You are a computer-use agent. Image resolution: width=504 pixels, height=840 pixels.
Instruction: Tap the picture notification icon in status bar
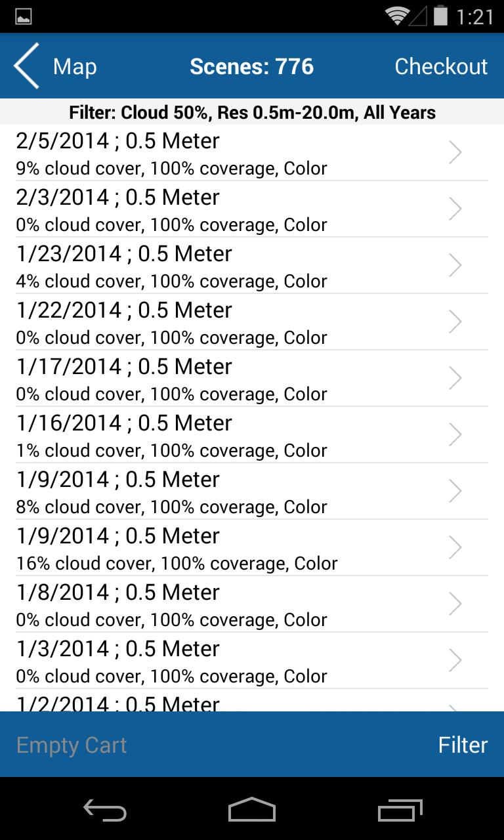click(x=23, y=16)
